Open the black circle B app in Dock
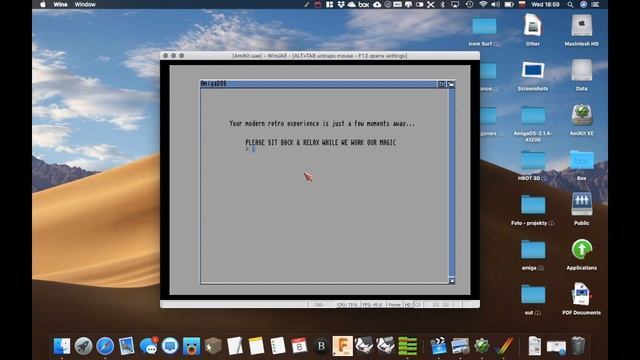The height and width of the screenshot is (360, 640). coord(321,347)
